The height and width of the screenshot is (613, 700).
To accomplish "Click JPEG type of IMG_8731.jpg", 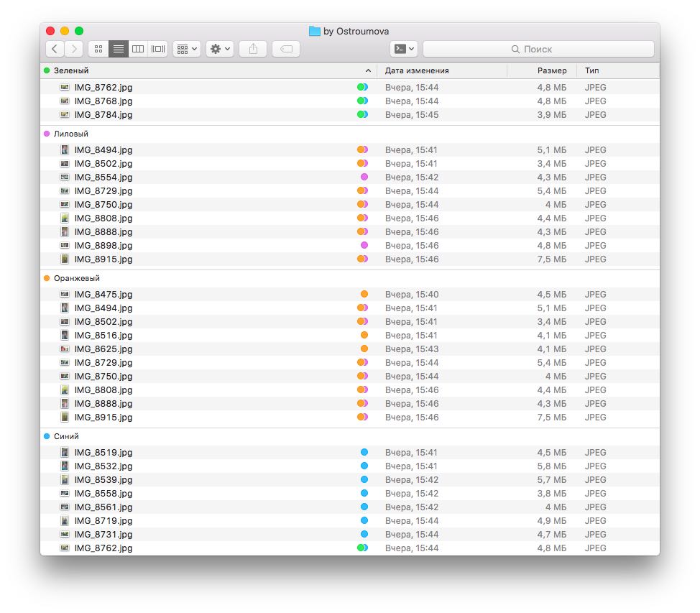I will coord(596,535).
